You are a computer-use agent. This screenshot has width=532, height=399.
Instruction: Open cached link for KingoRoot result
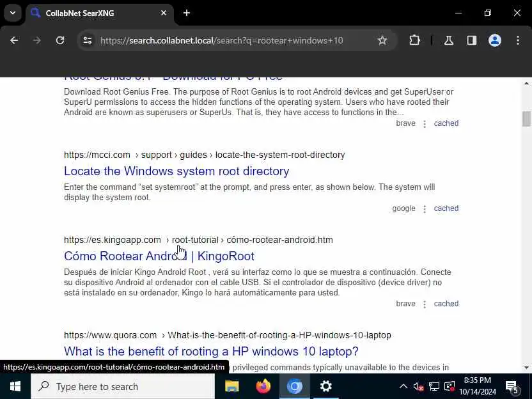(x=446, y=303)
